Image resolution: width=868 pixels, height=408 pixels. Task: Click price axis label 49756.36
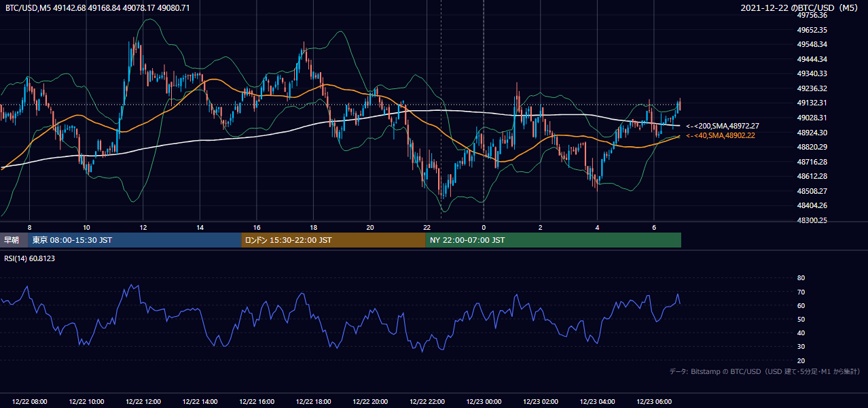(x=812, y=15)
